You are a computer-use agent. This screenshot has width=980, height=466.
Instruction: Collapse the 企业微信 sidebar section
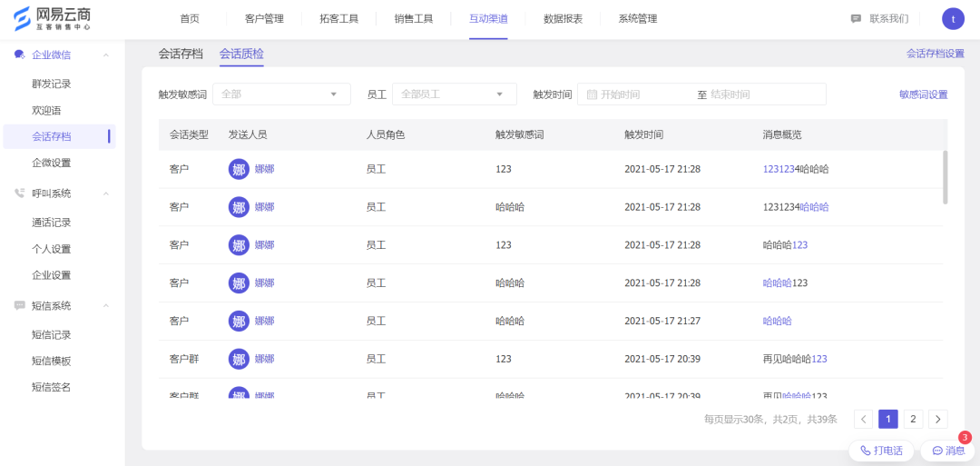pos(106,55)
